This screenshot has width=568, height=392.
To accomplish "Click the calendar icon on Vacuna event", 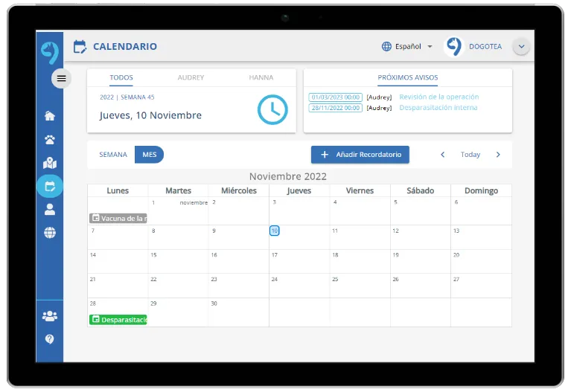I will point(95,218).
